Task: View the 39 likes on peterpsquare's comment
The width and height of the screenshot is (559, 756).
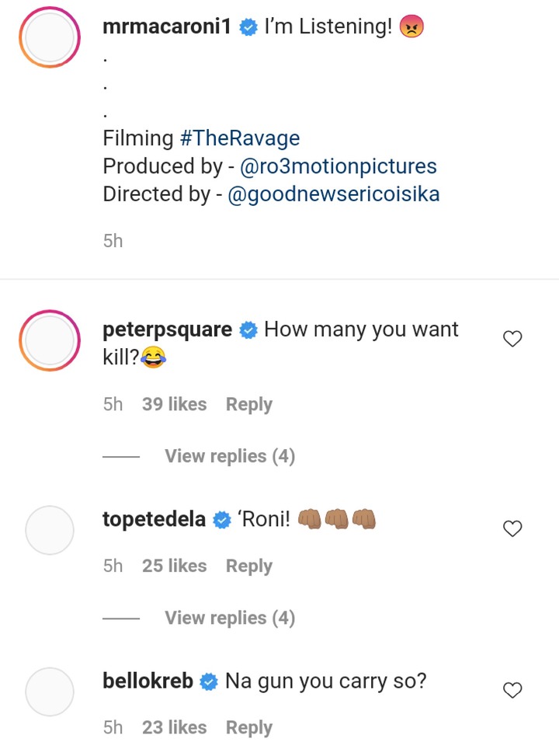Action: [175, 404]
